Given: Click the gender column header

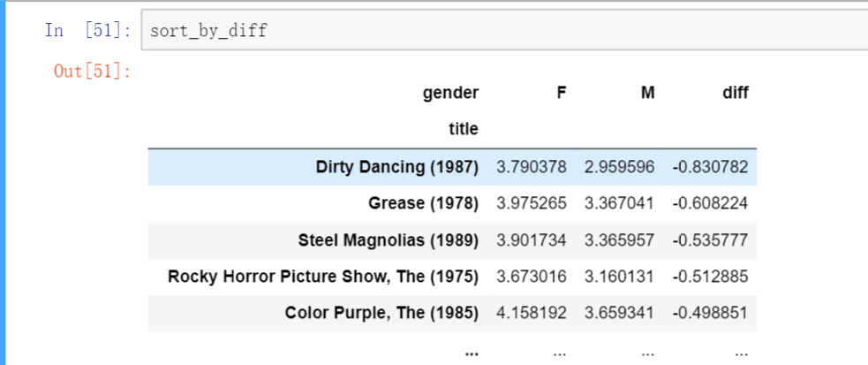Looking at the screenshot, I should click(450, 93).
